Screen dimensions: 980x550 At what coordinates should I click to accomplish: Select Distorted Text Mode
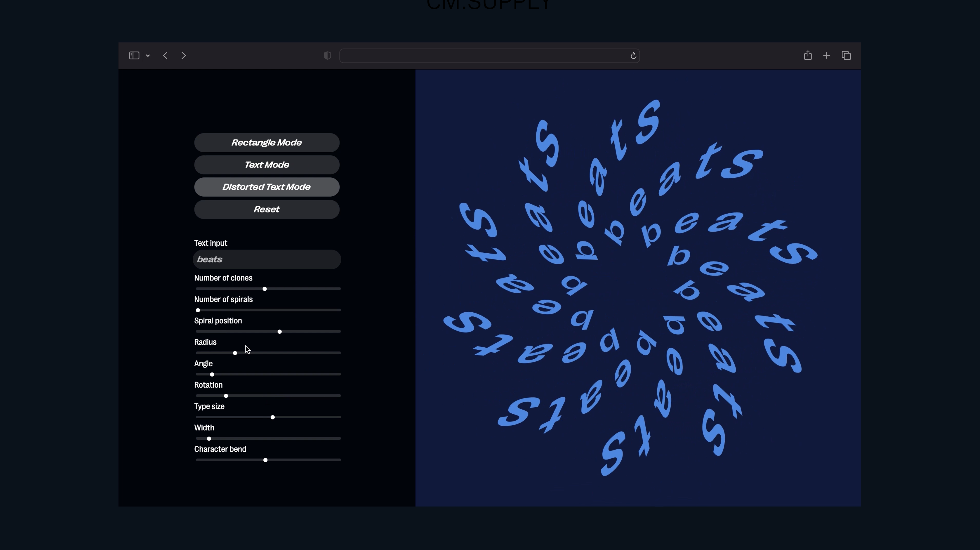point(267,187)
